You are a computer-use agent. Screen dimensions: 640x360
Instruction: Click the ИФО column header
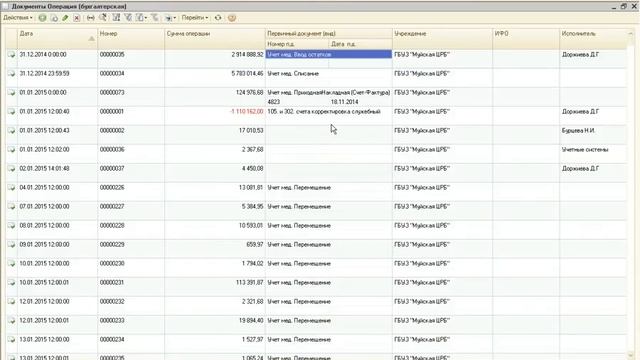pyautogui.click(x=526, y=38)
